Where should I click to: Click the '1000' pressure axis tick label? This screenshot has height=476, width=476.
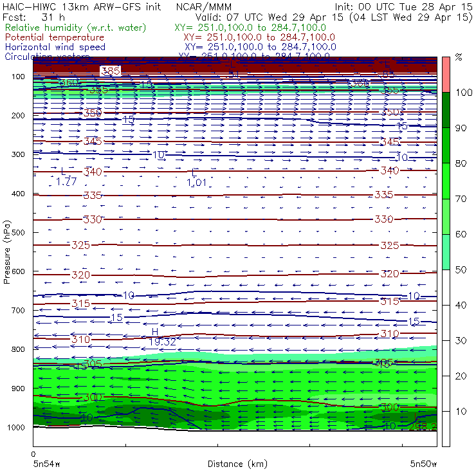17,427
